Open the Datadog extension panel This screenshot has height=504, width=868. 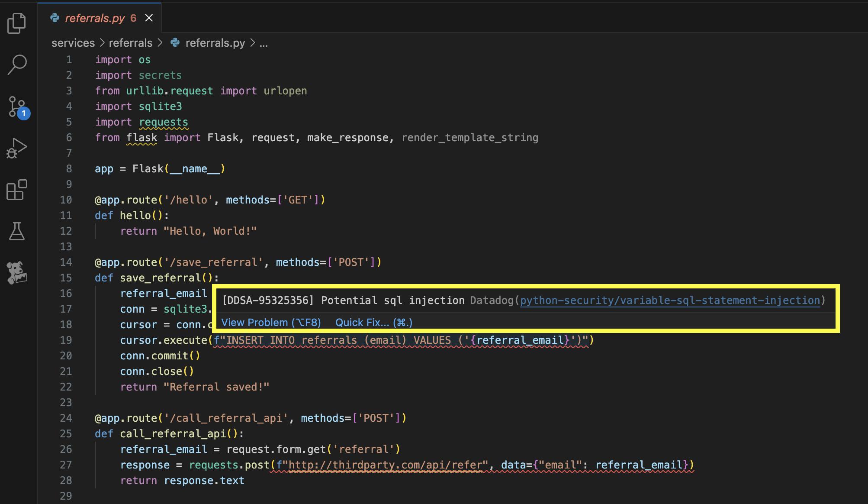16,273
